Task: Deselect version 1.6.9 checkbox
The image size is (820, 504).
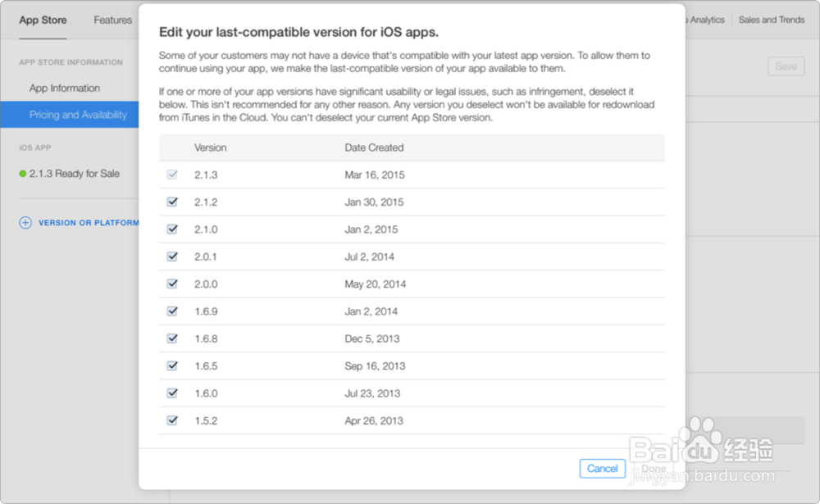Action: tap(172, 311)
